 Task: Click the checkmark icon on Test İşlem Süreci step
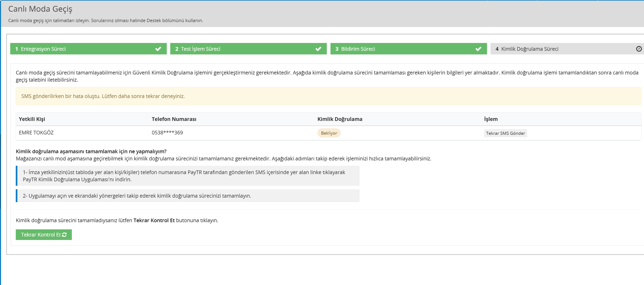pyautogui.click(x=318, y=49)
